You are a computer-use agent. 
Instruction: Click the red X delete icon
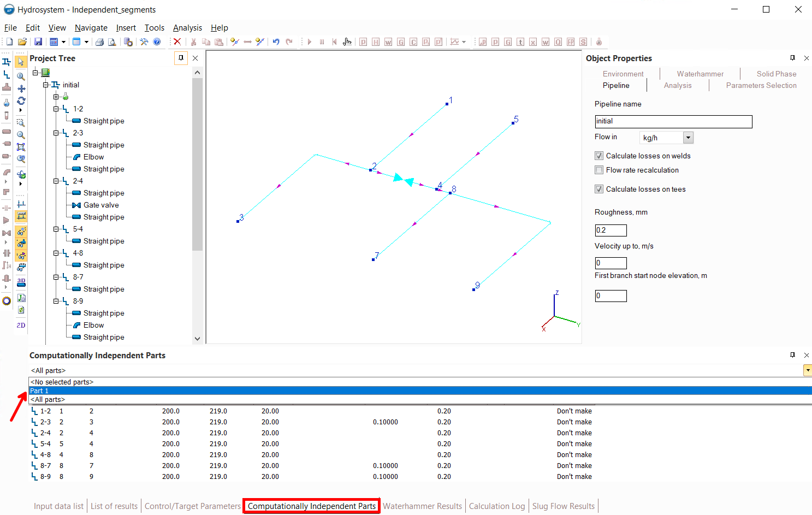click(x=177, y=42)
